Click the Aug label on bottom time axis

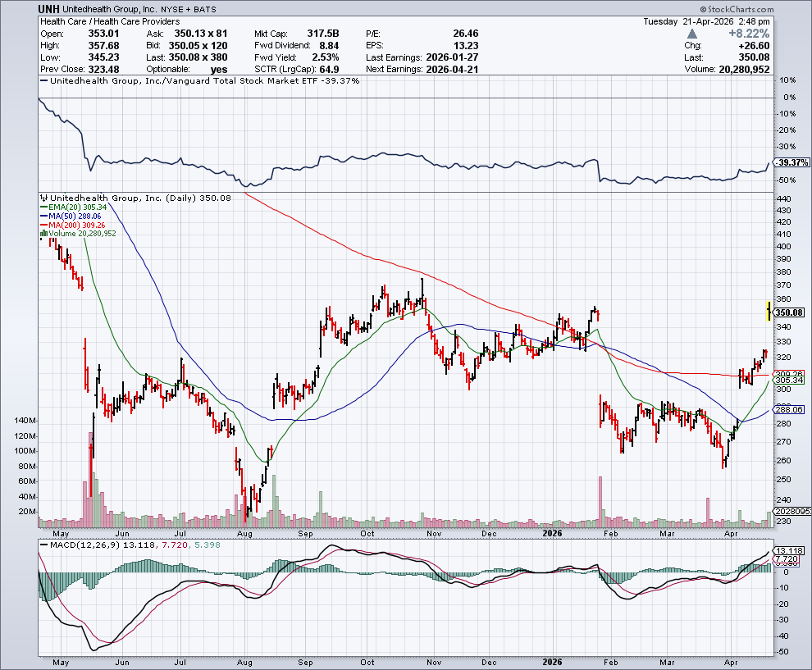click(x=243, y=663)
